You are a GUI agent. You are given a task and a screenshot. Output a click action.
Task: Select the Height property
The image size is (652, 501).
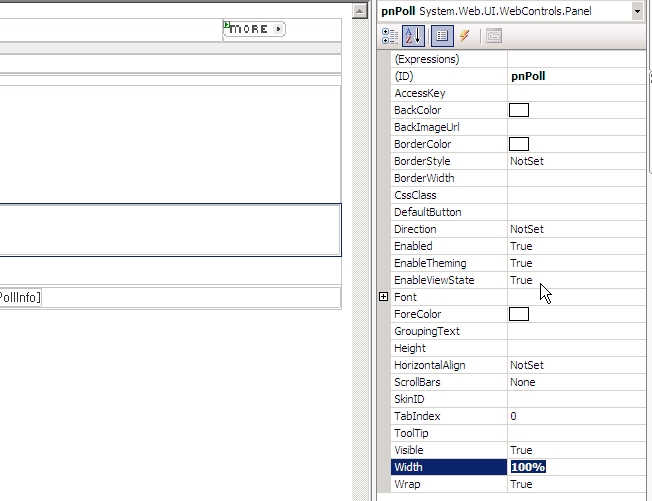tap(410, 348)
